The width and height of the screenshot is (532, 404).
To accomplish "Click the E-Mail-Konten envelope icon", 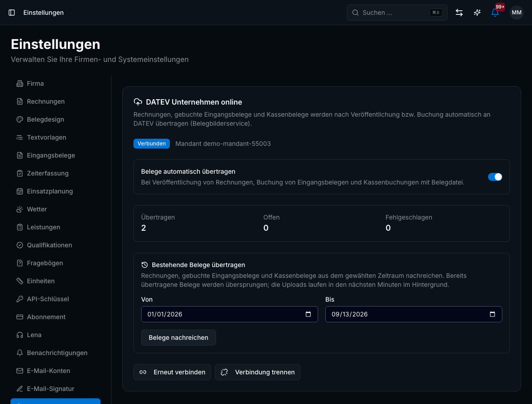I will point(20,371).
